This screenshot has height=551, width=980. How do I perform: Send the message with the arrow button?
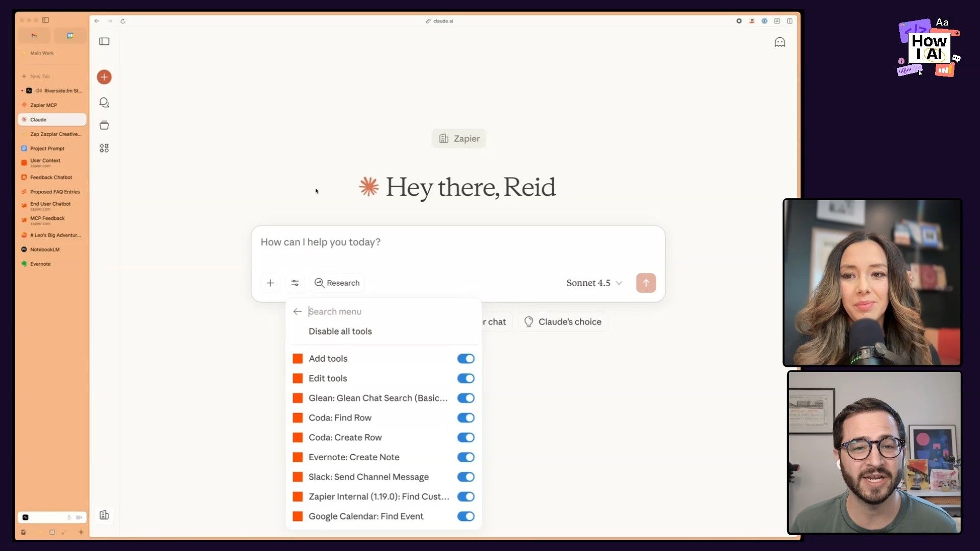pyautogui.click(x=646, y=283)
